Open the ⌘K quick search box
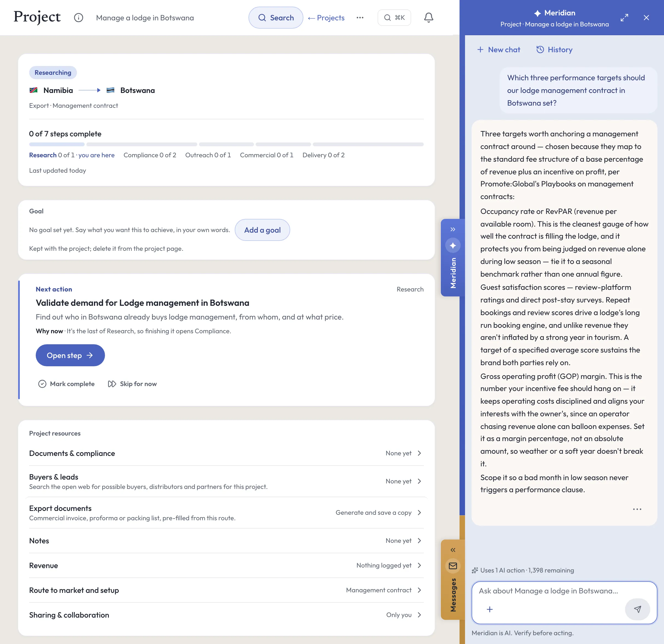The width and height of the screenshot is (664, 644). click(x=394, y=18)
